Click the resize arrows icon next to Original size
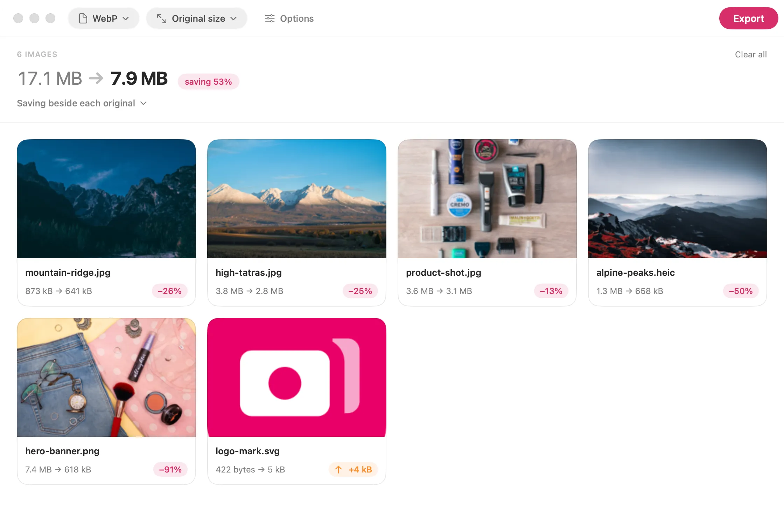The height and width of the screenshot is (532, 784). pos(161,18)
